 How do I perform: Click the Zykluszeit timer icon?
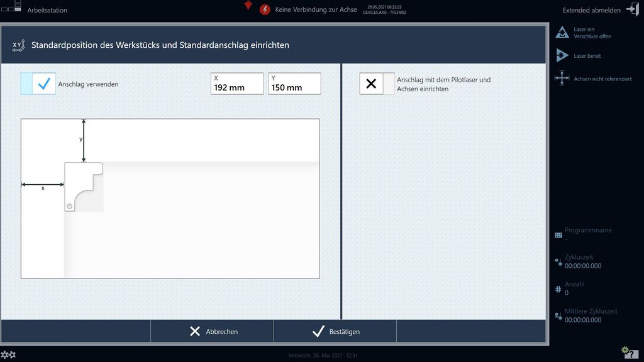pyautogui.click(x=558, y=261)
